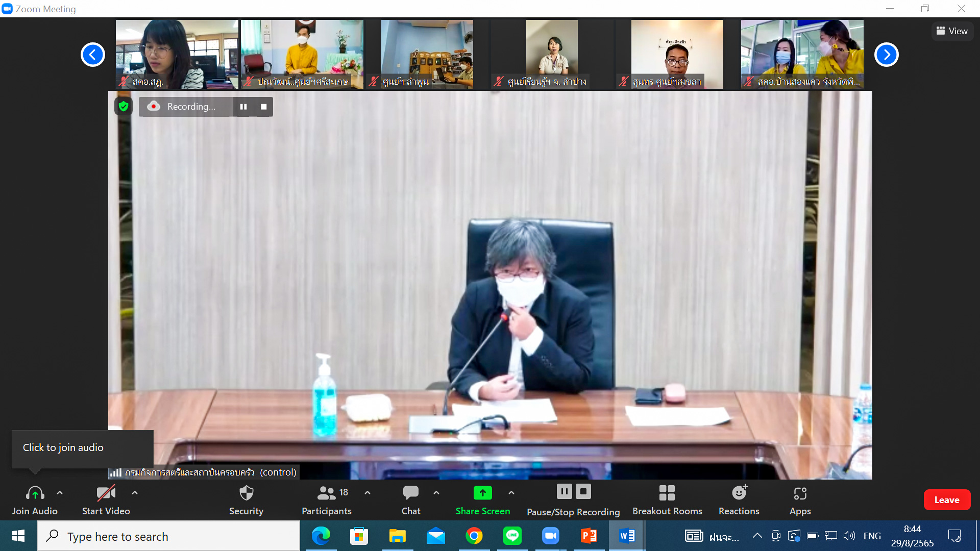980x551 pixels.
Task: Expand share options arrow beside Share Screen
Action: coord(511,493)
